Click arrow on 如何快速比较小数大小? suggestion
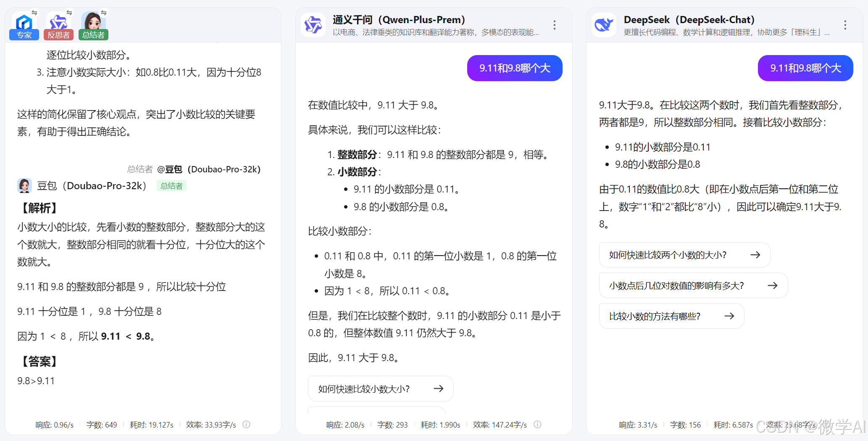 439,388
